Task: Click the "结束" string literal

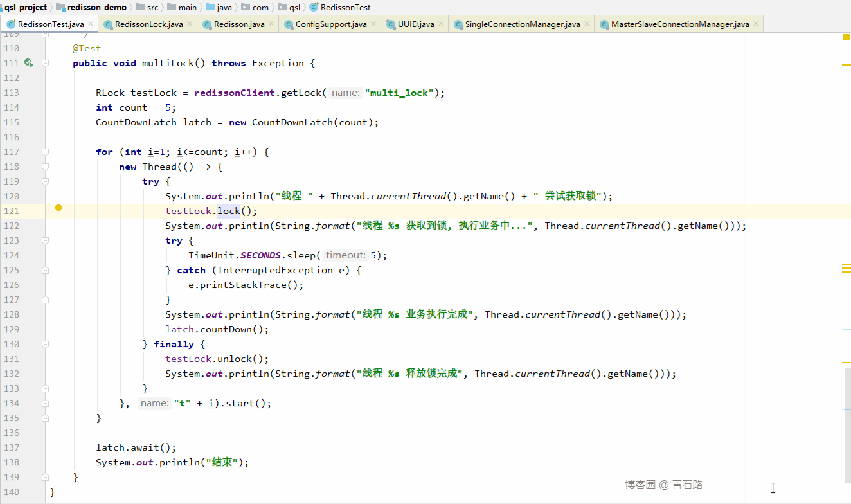Action: tap(222, 462)
